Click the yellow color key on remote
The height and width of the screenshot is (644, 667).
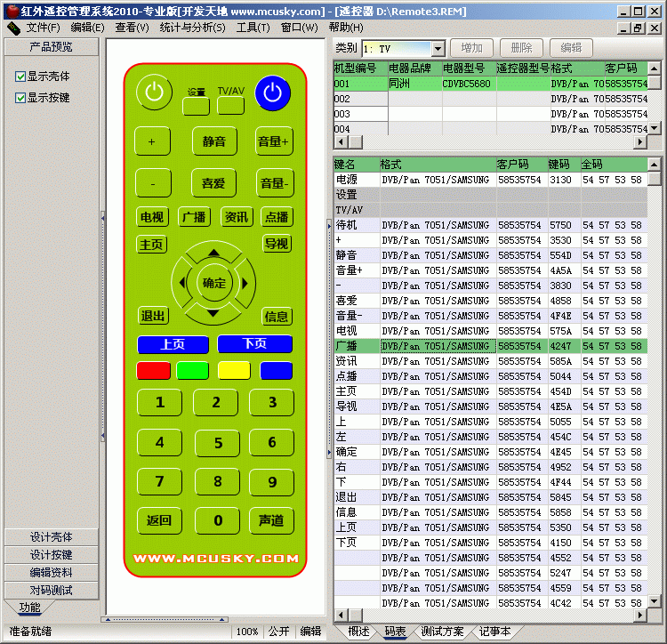tap(234, 371)
